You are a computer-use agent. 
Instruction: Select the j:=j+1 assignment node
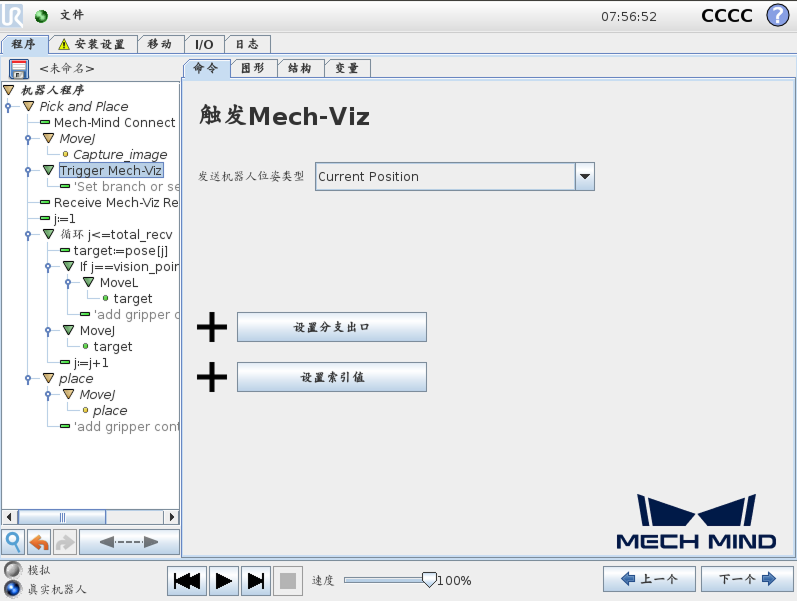91,363
